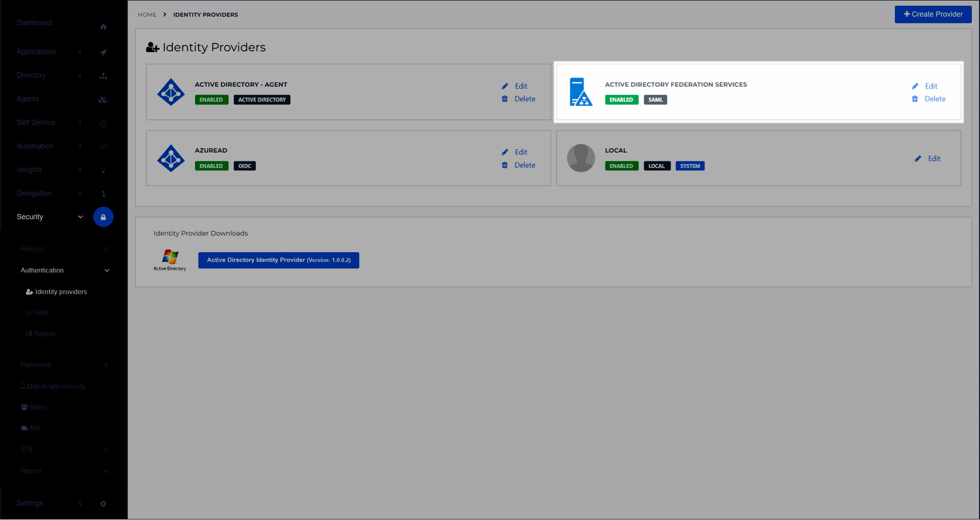Image resolution: width=980 pixels, height=520 pixels.
Task: Click the Agents icon in sidebar
Action: [103, 100]
